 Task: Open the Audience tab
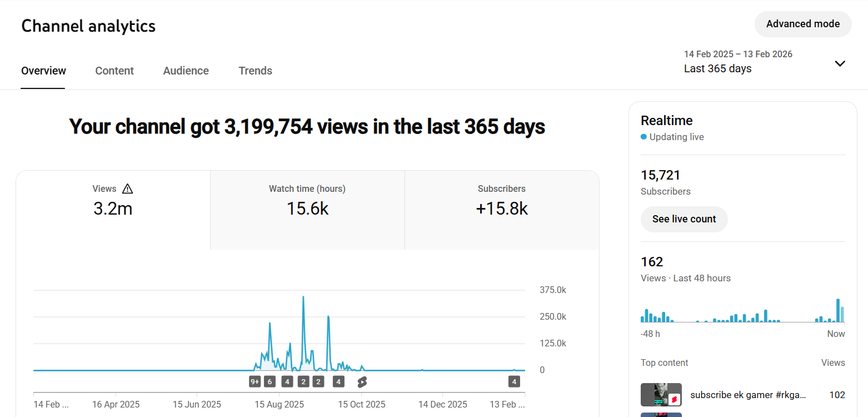coord(186,71)
